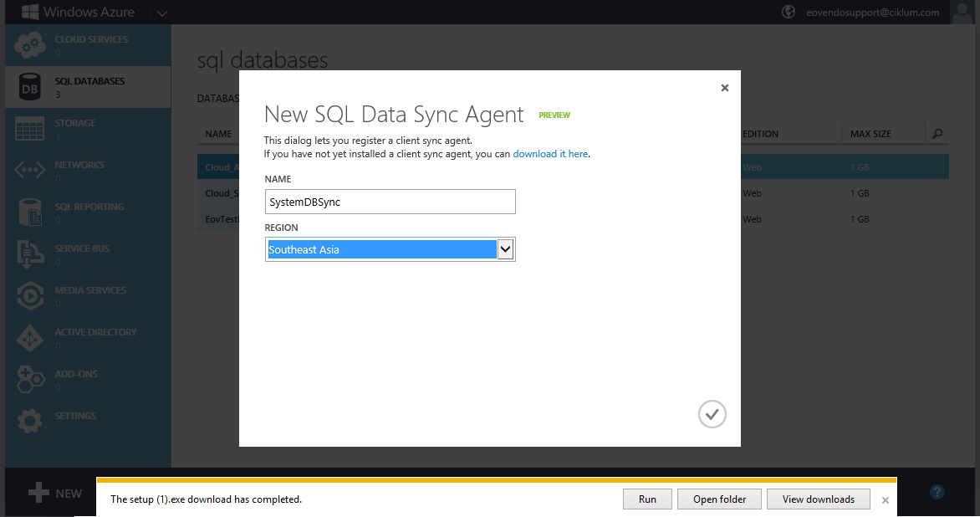980x517 pixels.
Task: Expand the Region dropdown arrow
Action: 505,249
